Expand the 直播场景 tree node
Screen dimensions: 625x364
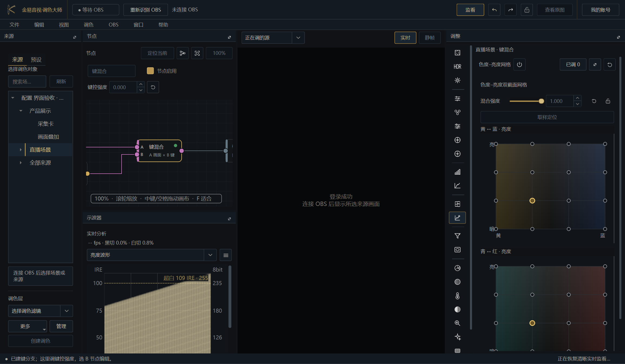21,150
